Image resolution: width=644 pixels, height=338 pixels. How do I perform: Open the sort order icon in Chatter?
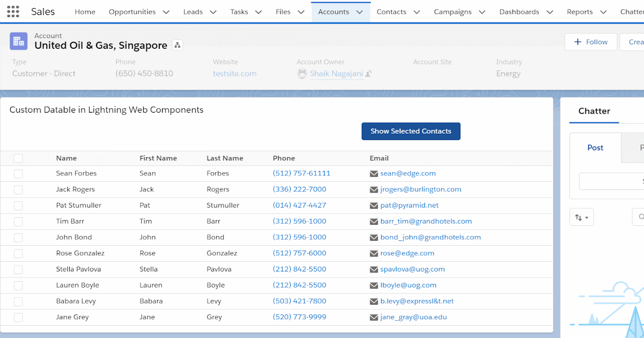[581, 216]
